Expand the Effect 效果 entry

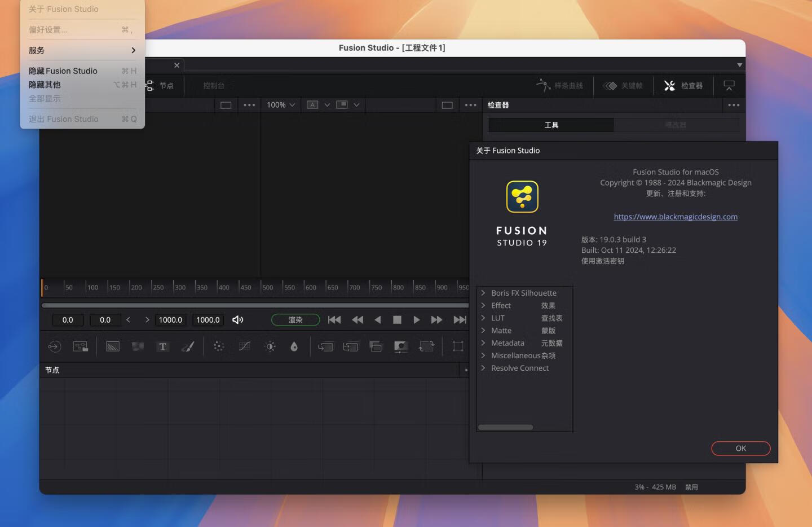pos(483,305)
